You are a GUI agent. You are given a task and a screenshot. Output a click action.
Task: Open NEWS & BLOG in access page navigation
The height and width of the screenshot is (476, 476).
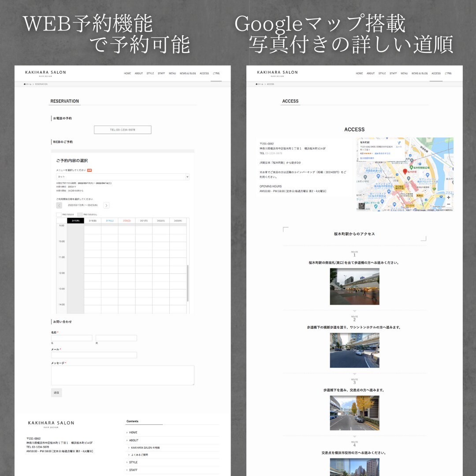click(x=420, y=74)
